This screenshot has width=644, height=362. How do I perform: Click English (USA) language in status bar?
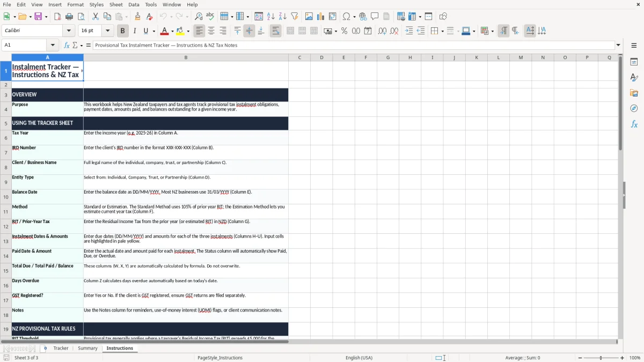[x=358, y=358]
